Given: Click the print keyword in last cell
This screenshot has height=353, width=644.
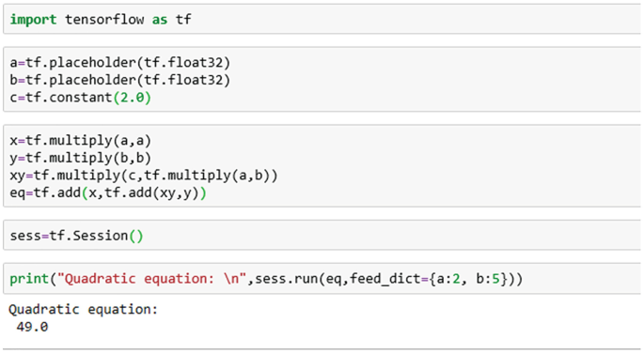Looking at the screenshot, I should click(x=29, y=279).
